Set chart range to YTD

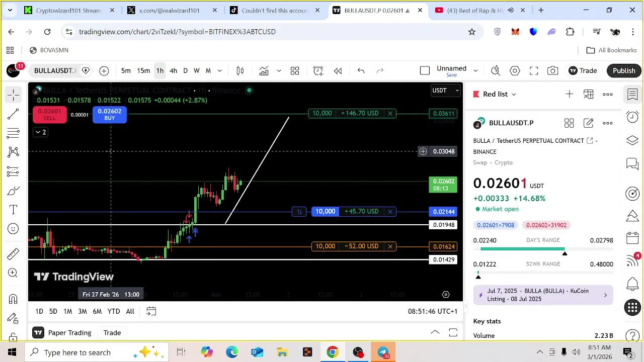click(x=114, y=312)
